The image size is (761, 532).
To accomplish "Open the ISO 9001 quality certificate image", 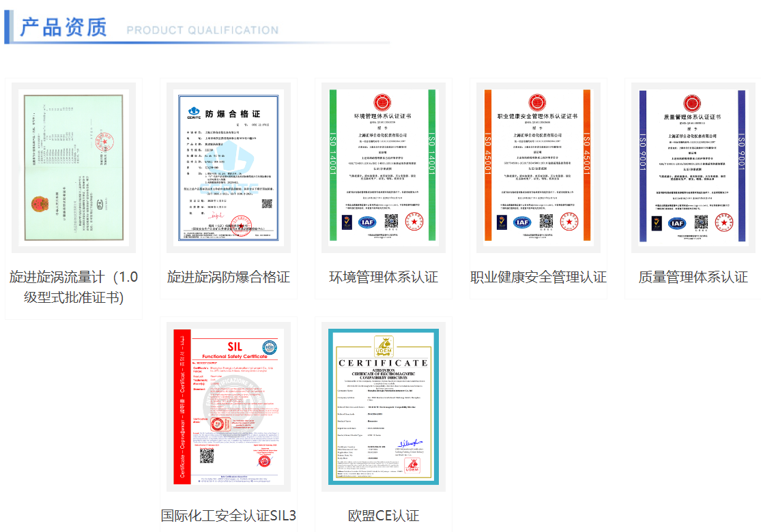I will point(693,168).
